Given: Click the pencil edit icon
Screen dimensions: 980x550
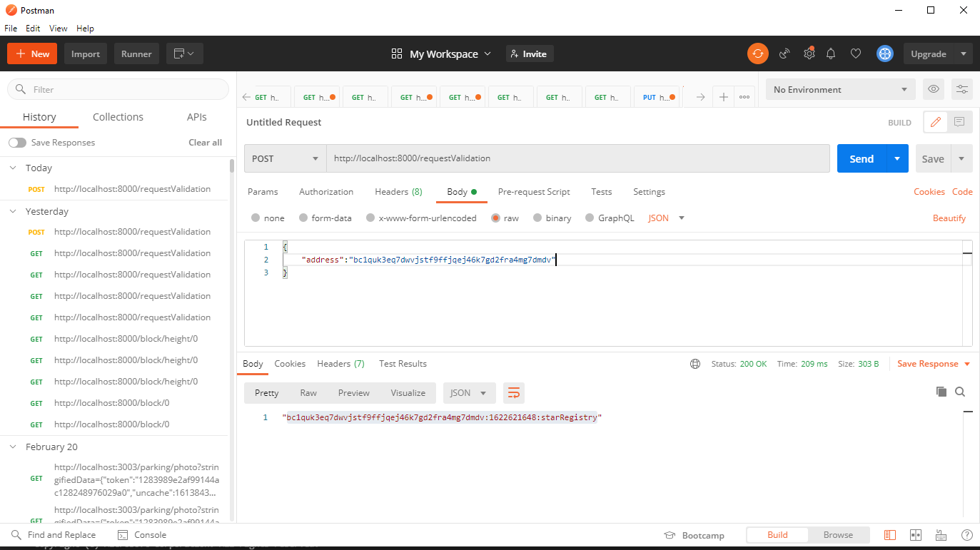Looking at the screenshot, I should tap(935, 122).
